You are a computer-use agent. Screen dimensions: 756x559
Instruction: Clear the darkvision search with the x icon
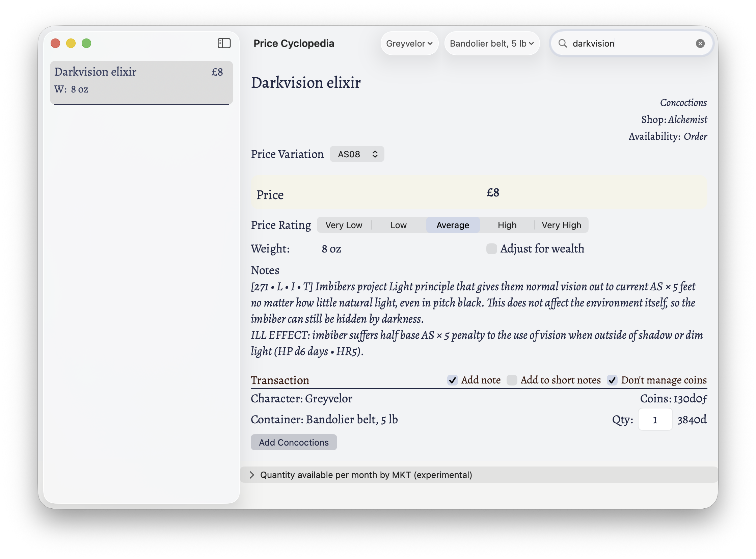(x=700, y=43)
